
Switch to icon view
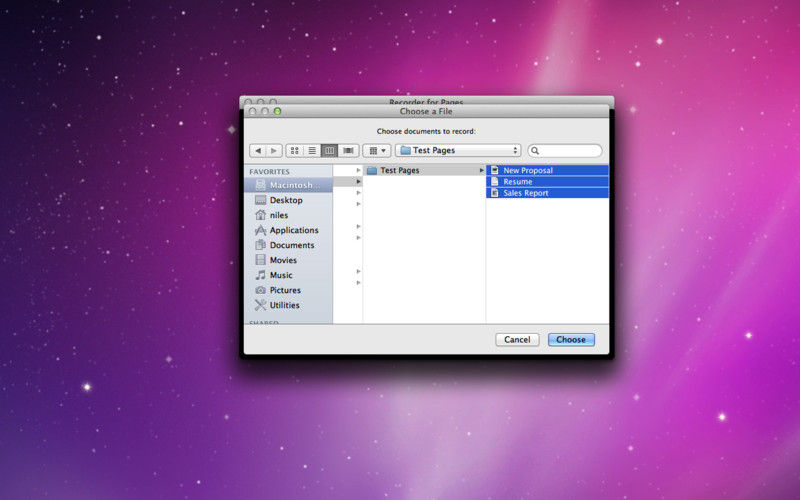(x=294, y=151)
